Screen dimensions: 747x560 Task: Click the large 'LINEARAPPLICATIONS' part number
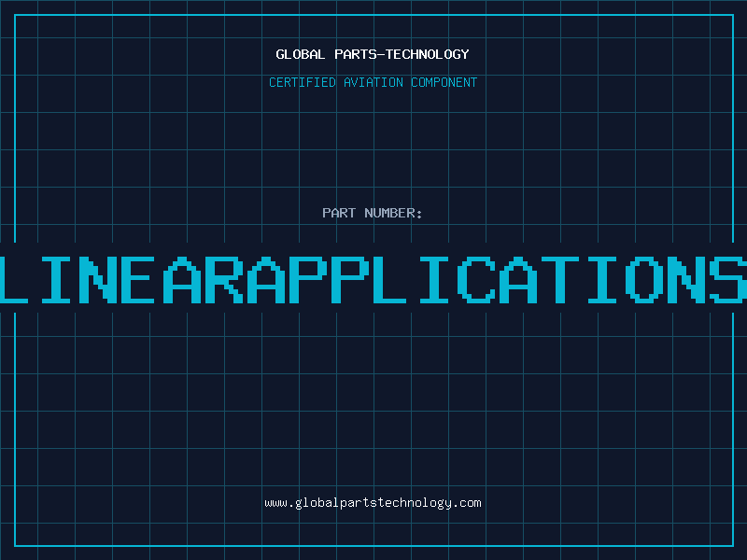(x=373, y=280)
